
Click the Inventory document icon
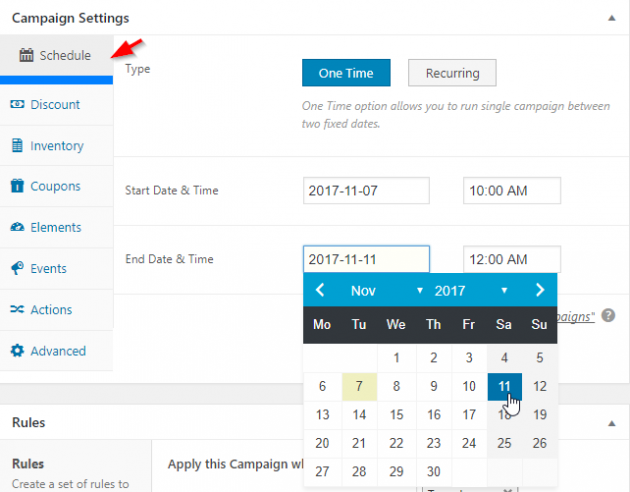point(17,145)
